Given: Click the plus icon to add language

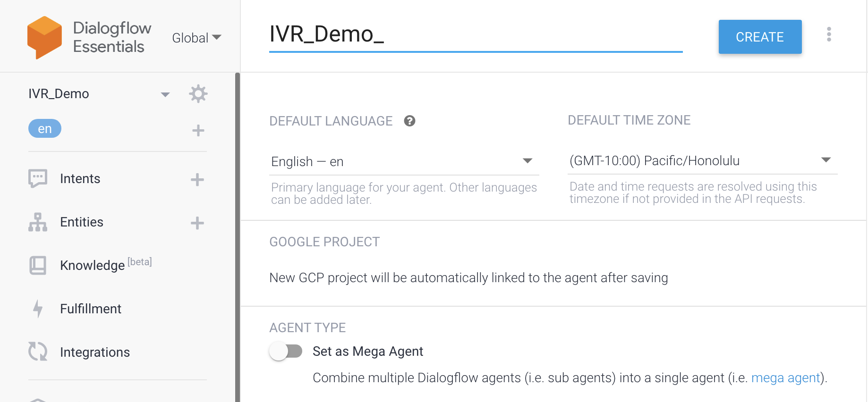Looking at the screenshot, I should click(x=198, y=130).
